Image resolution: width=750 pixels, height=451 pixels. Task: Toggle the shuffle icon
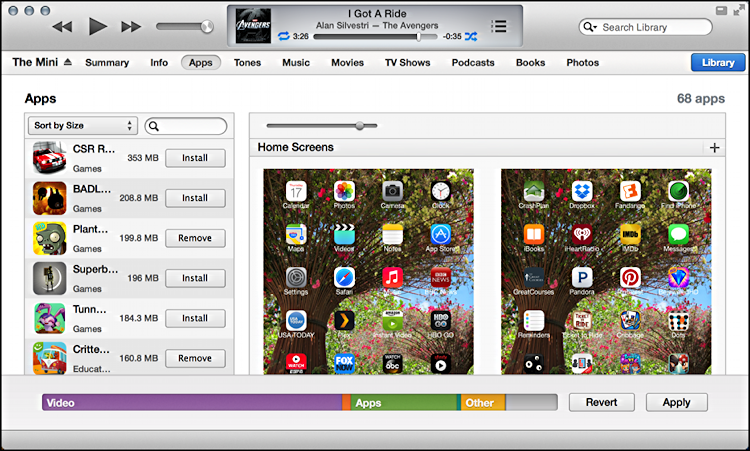471,36
